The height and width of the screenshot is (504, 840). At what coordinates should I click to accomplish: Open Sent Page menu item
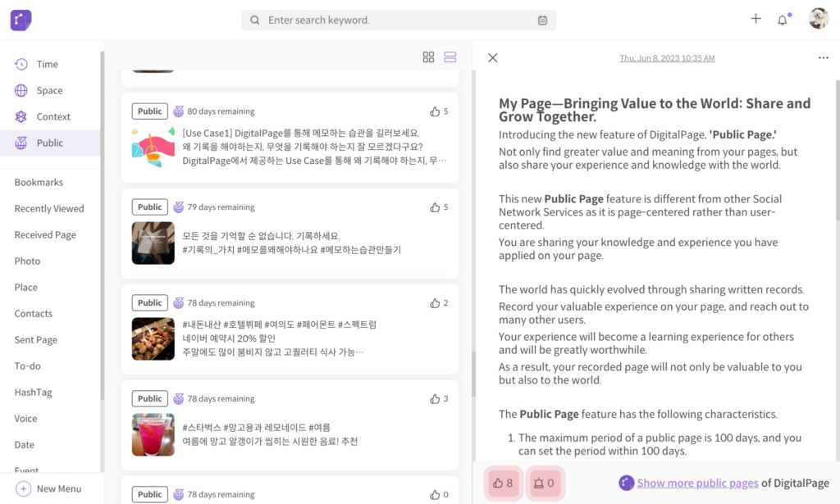tap(36, 340)
